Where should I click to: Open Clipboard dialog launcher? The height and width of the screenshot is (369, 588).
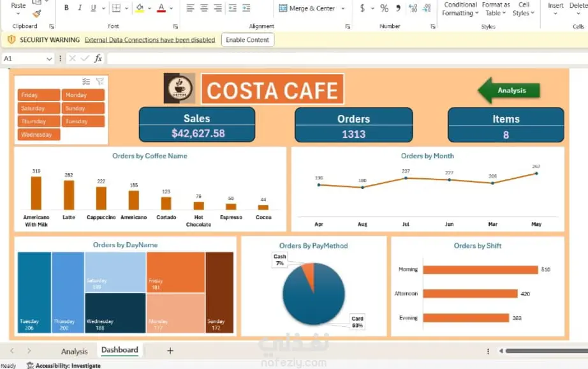[52, 26]
